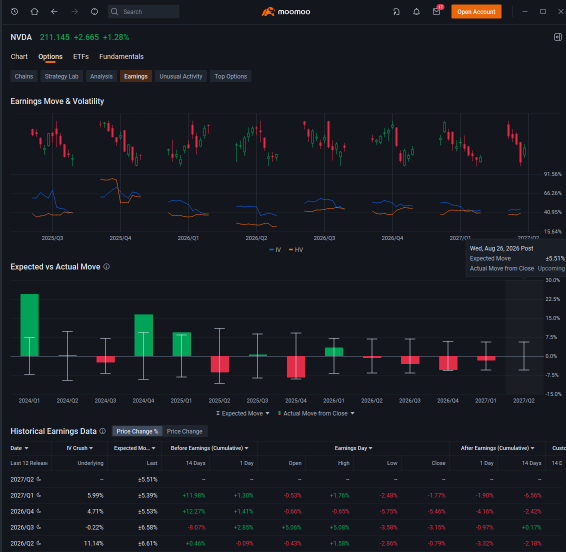This screenshot has height=552, width=566.
Task: Open the Unusual Activity sub-tab
Action: [x=181, y=76]
